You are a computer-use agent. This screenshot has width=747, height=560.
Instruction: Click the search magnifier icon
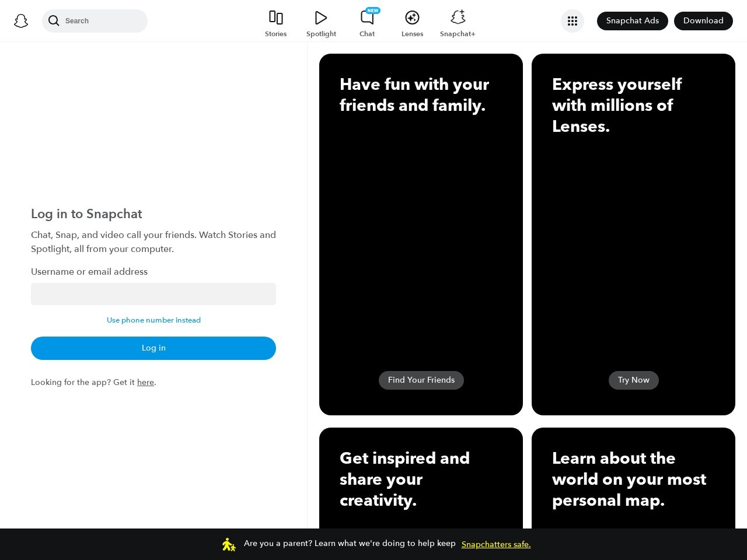[54, 21]
